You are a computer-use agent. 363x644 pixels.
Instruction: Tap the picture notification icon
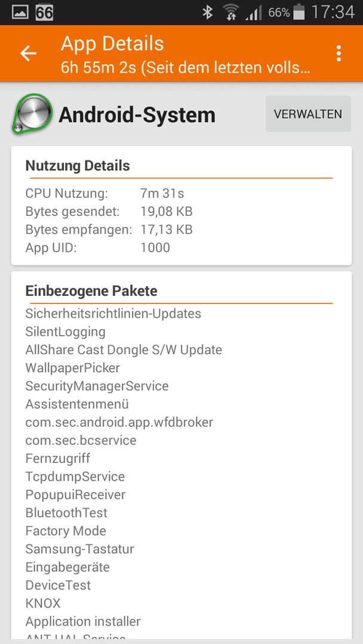[x=20, y=13]
